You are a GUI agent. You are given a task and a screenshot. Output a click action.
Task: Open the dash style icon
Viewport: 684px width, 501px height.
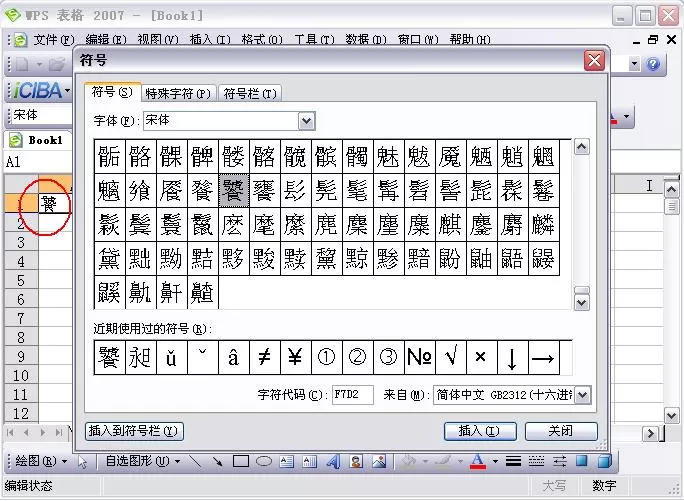(x=536, y=461)
